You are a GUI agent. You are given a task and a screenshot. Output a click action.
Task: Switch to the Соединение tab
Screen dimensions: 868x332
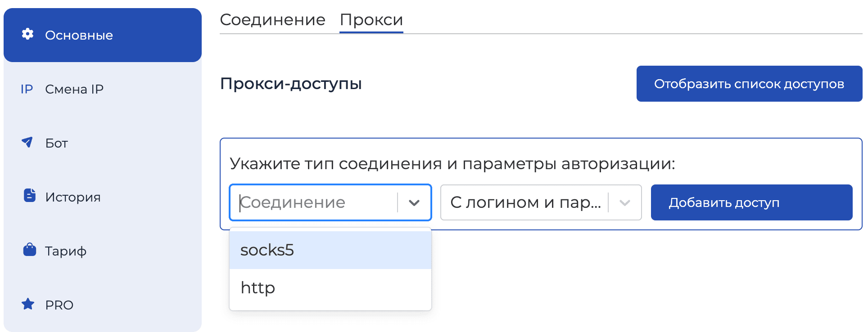click(x=272, y=19)
